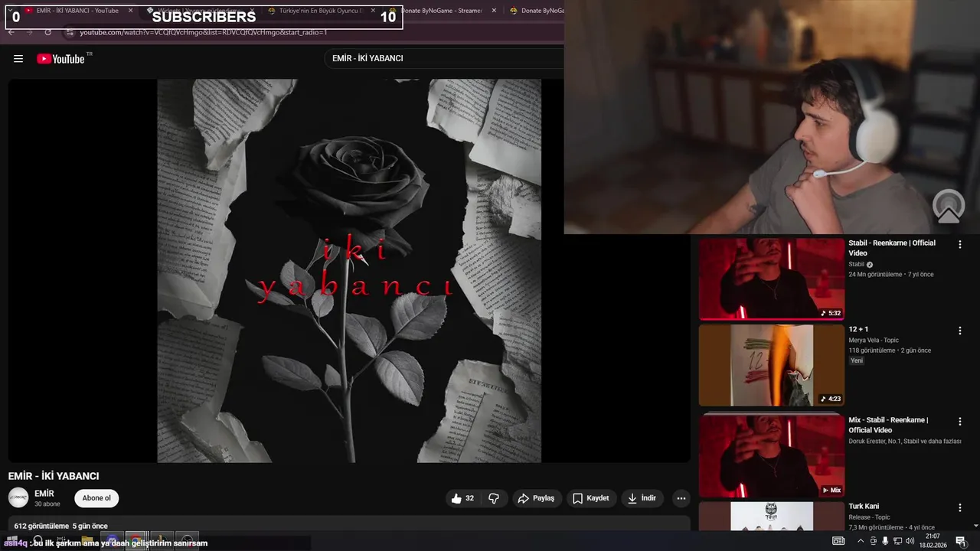Switch to Donate ByNoGame - Streamer tab
The image size is (980, 551).
[x=444, y=11]
